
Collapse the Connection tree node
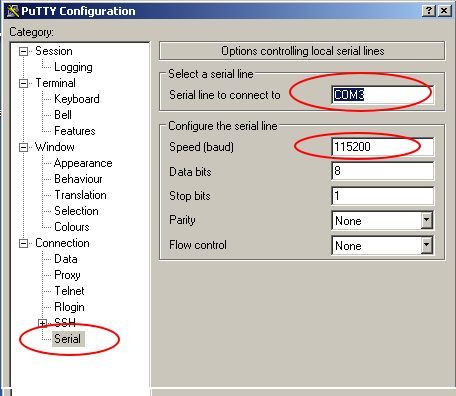coord(23,243)
